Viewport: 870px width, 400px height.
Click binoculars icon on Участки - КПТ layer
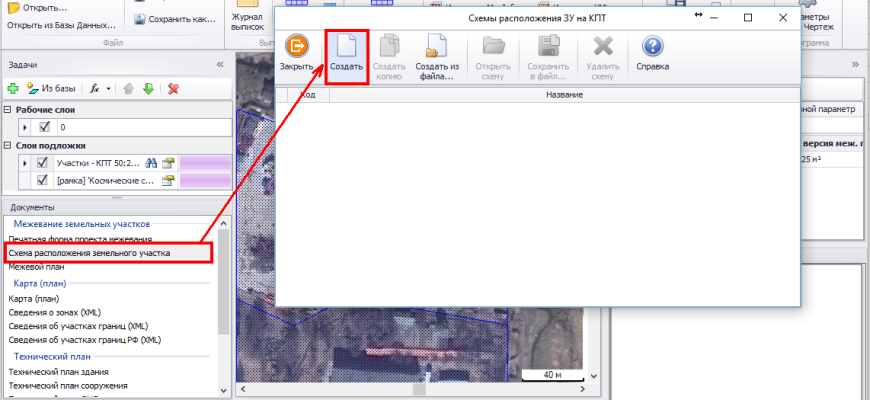pos(152,163)
